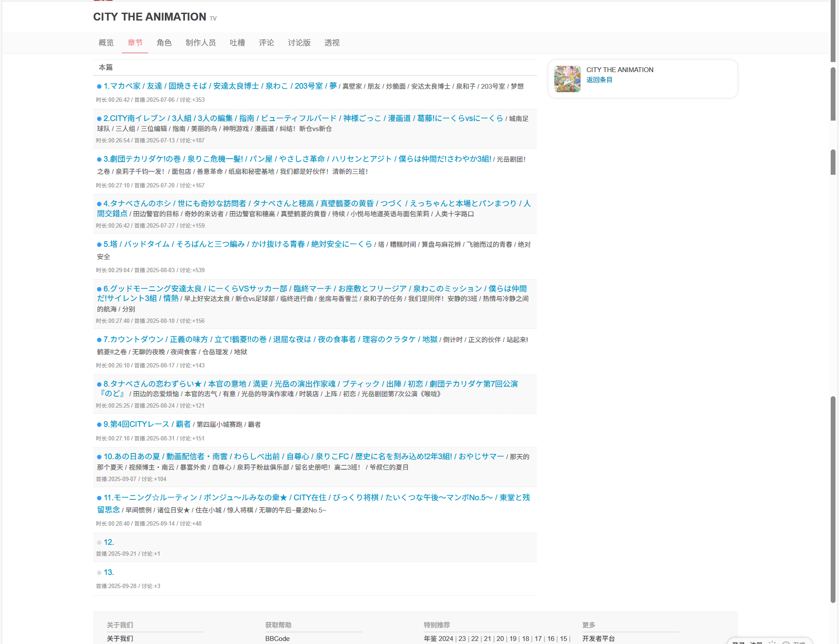Image resolution: width=839 pixels, height=644 pixels.
Task: Click the blue status dot beside episode 7
Action: point(99,340)
